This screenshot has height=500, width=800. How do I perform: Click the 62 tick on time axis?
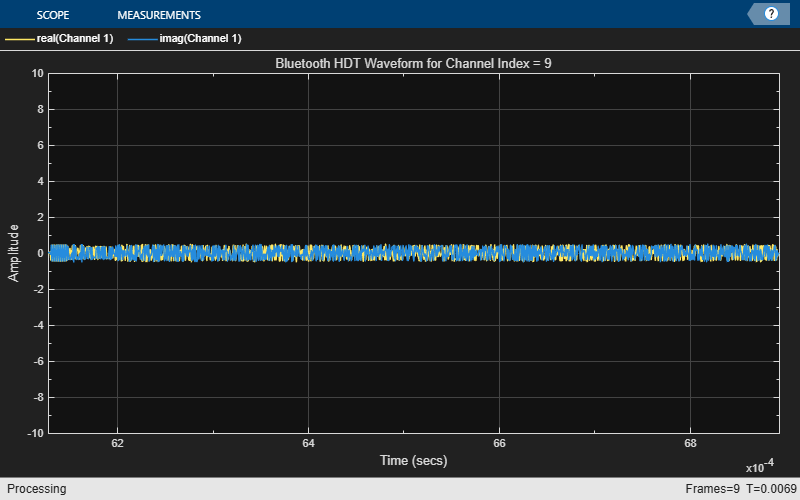118,443
